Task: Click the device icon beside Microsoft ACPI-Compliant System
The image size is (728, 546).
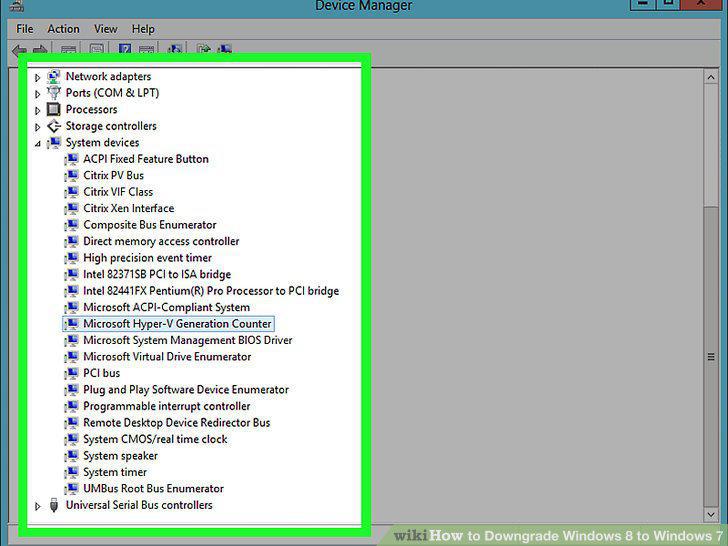Action: click(72, 307)
